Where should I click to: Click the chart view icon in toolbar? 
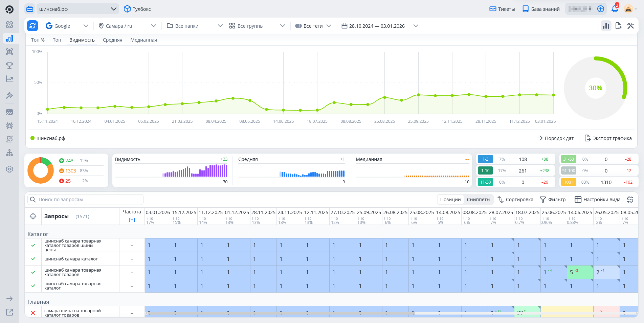[606, 26]
